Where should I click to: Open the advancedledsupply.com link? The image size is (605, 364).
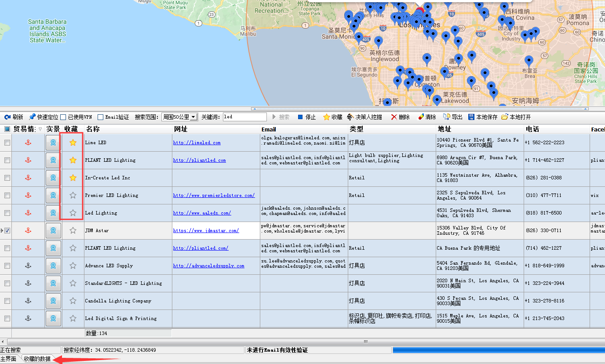point(209,266)
